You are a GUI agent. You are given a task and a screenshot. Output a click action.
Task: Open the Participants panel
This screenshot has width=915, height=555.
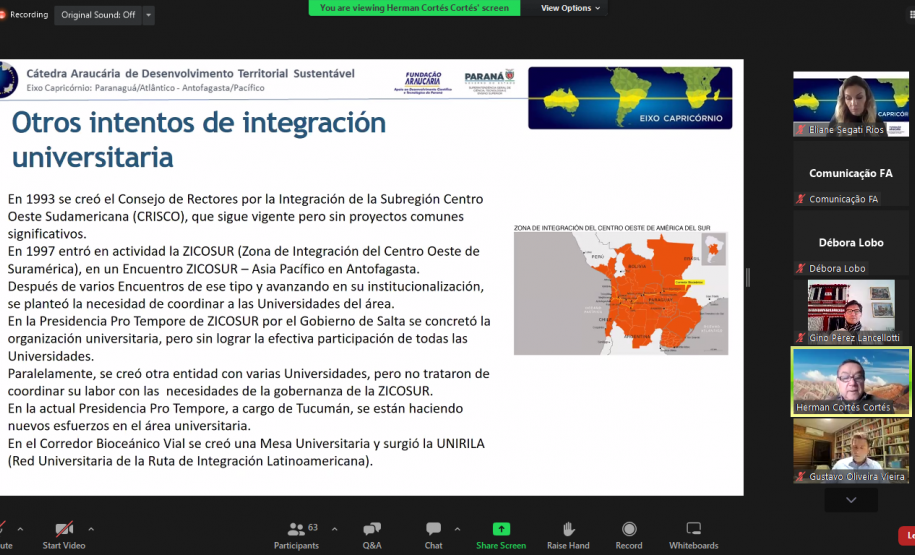point(296,529)
